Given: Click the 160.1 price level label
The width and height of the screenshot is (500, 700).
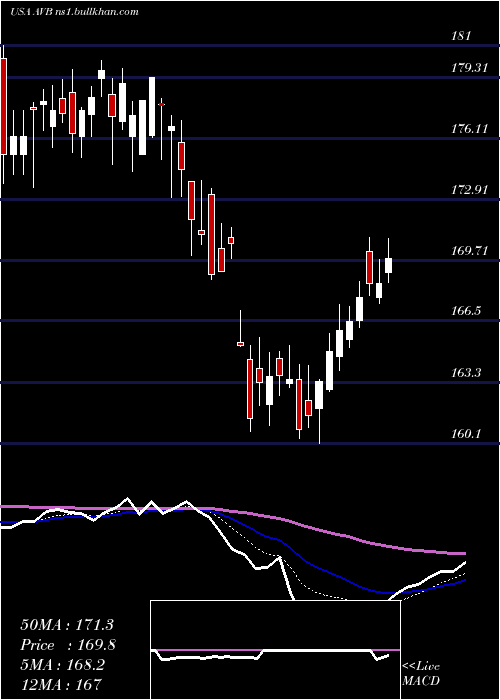Looking at the screenshot, I should pyautogui.click(x=466, y=433).
